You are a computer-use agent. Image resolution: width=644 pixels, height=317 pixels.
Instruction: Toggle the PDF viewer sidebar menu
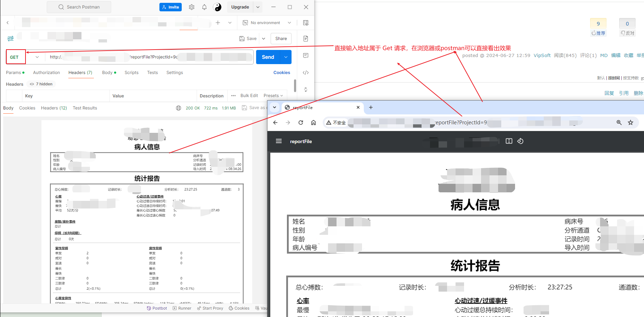tap(278, 141)
